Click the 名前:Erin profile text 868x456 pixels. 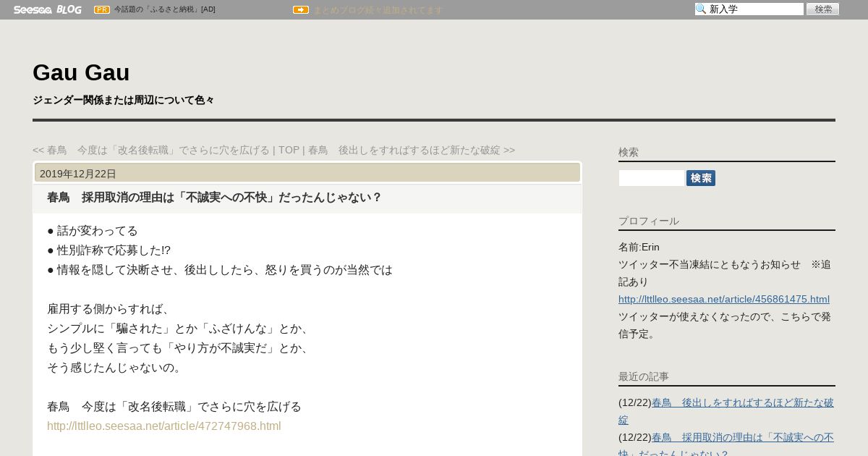pyautogui.click(x=639, y=247)
